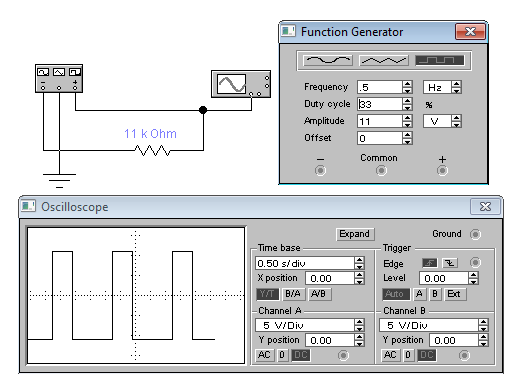Enable Auto trigger mode
The height and width of the screenshot is (382, 530).
[395, 294]
